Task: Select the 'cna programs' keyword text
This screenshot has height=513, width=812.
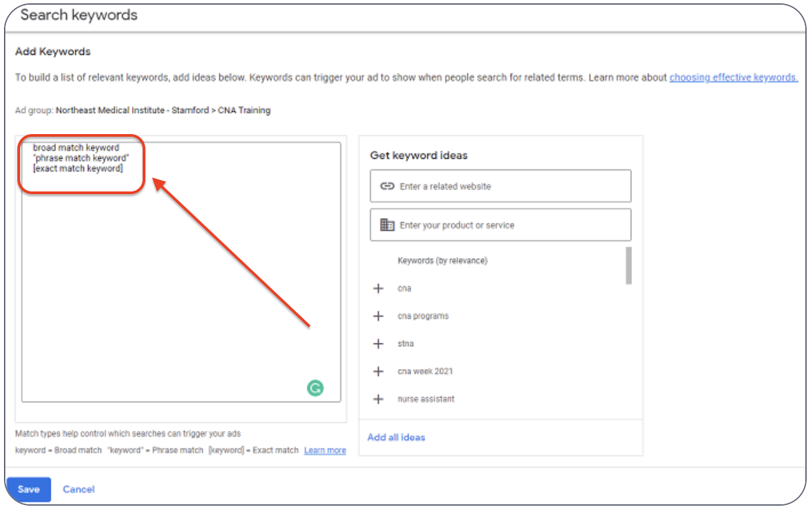Action: click(x=423, y=316)
